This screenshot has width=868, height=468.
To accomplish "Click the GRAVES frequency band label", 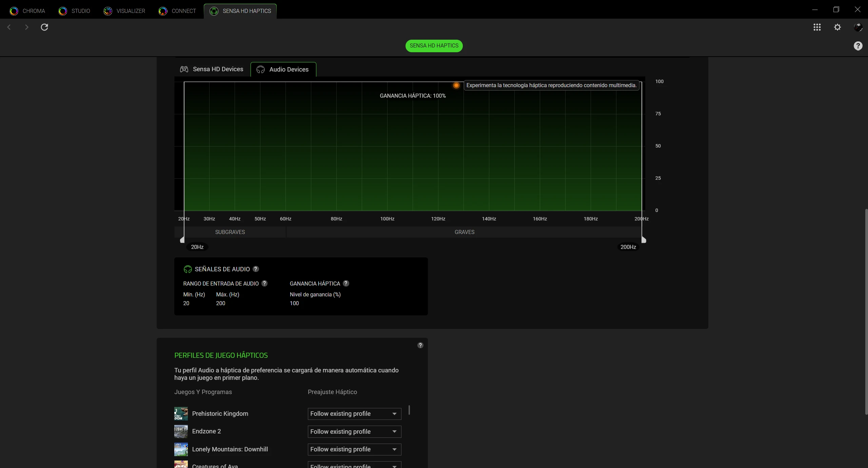I will [465, 232].
